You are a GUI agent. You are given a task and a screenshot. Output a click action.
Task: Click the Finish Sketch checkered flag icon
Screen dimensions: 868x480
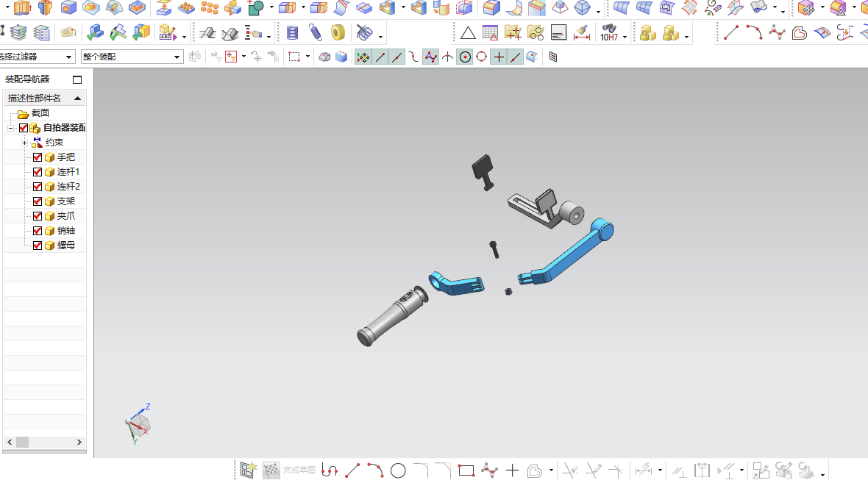[x=271, y=470]
